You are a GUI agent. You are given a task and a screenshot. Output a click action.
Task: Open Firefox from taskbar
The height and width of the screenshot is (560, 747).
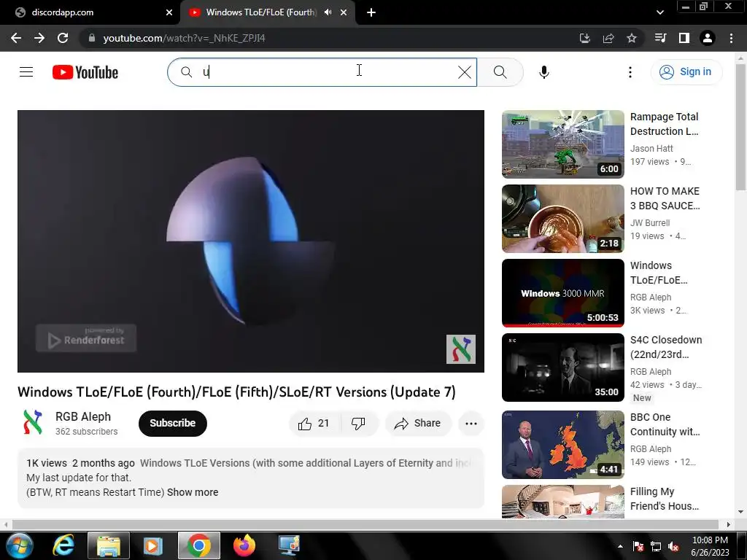244,545
